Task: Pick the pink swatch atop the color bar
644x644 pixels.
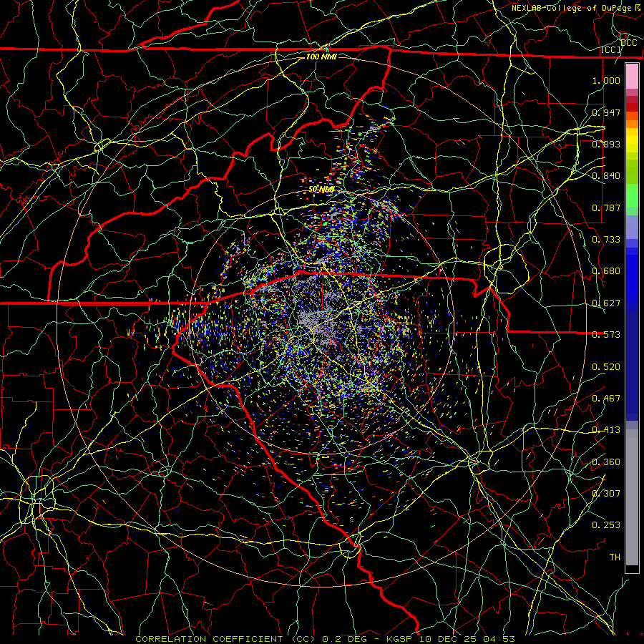Action: click(x=632, y=77)
